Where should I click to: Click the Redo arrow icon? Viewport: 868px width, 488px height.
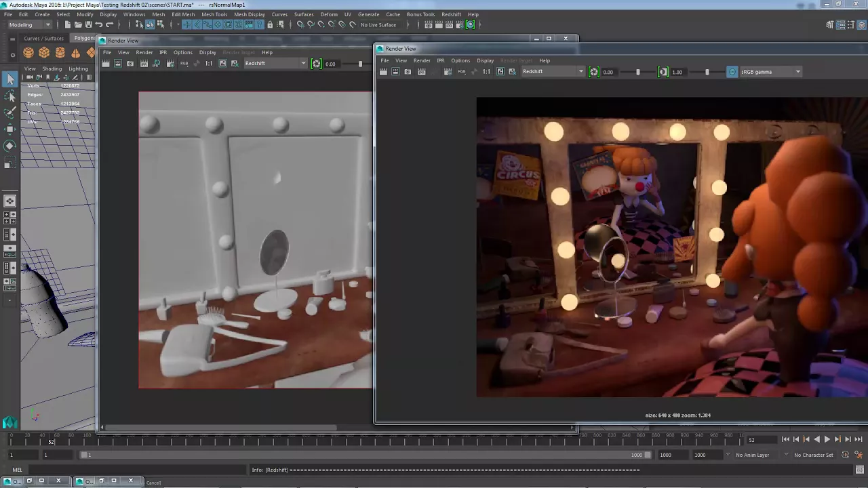click(109, 25)
